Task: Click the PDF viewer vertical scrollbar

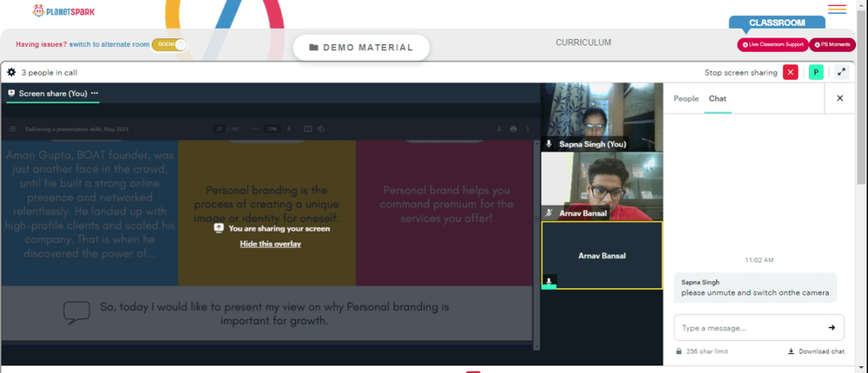Action: (536, 245)
